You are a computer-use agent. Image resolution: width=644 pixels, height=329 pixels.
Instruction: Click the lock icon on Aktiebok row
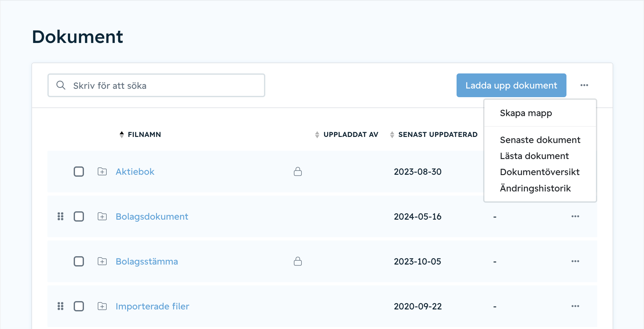(298, 172)
